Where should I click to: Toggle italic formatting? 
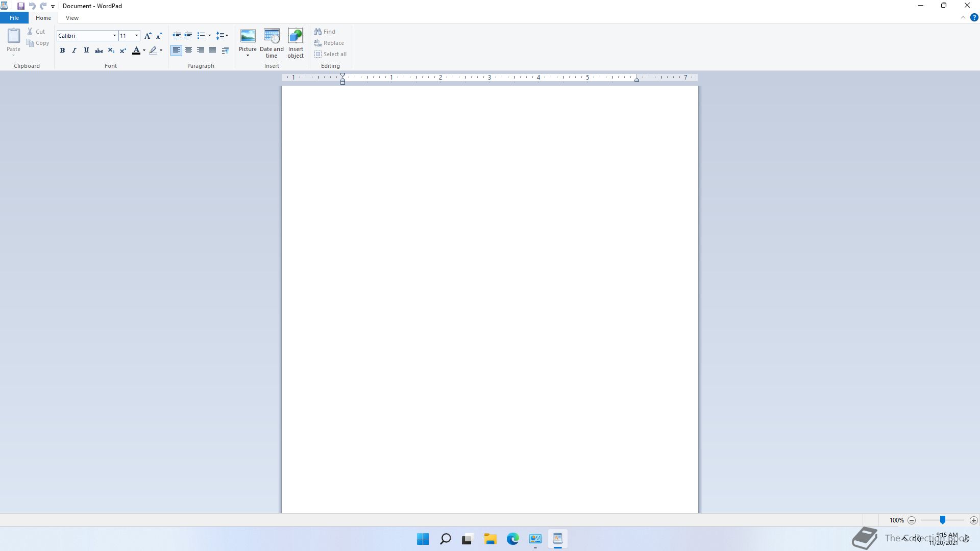tap(75, 51)
